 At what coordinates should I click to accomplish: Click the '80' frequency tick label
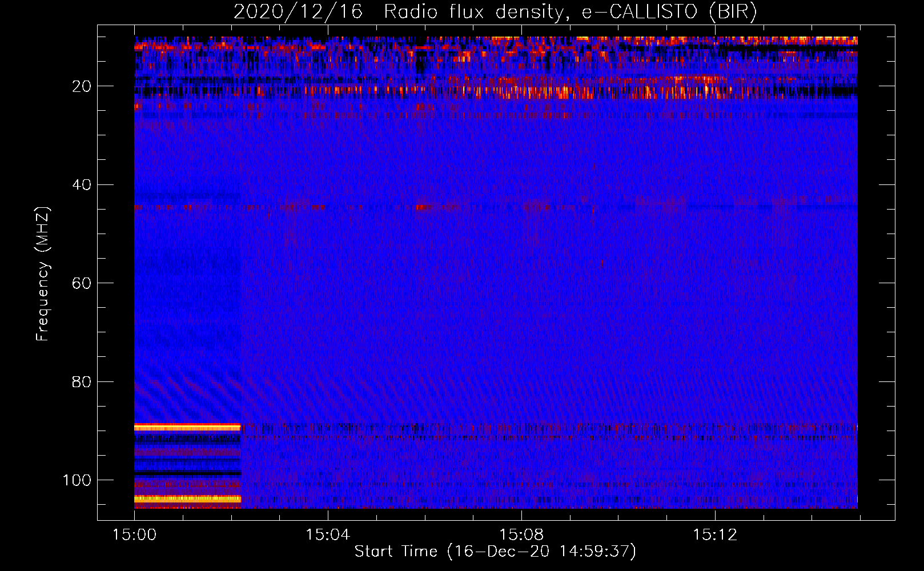pyautogui.click(x=82, y=381)
